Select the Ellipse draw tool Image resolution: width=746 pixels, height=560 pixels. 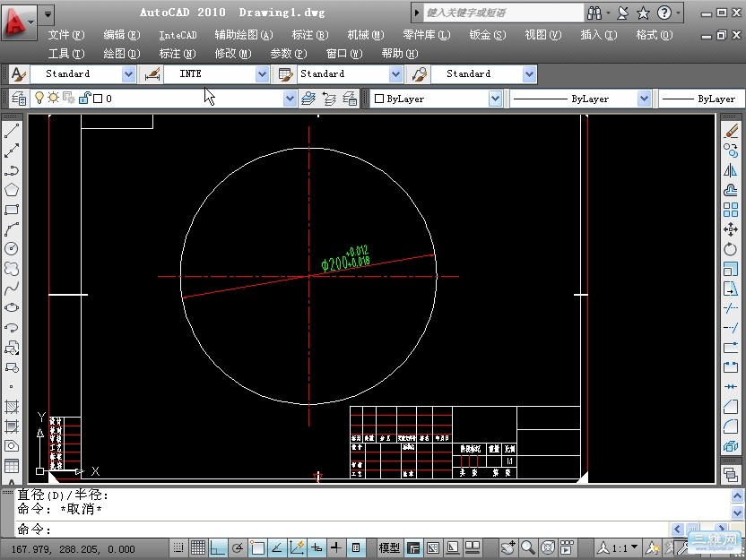(12, 307)
